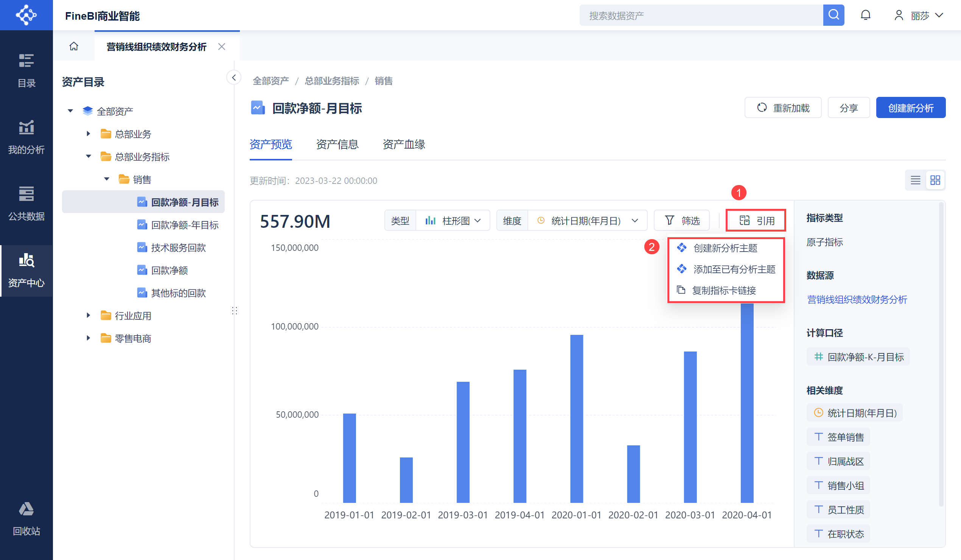
Task: Open the 柱形图 chart type dropdown
Action: [453, 221]
